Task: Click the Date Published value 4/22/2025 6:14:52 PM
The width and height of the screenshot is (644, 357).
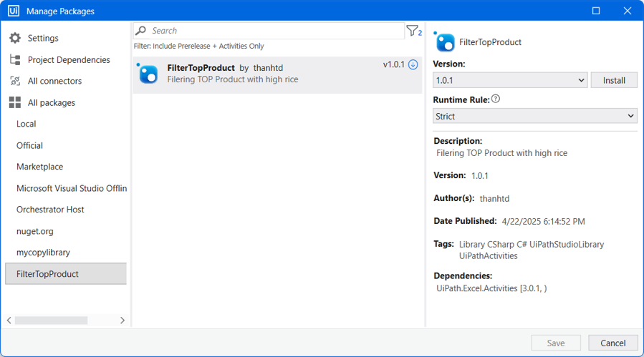Action: (543, 222)
